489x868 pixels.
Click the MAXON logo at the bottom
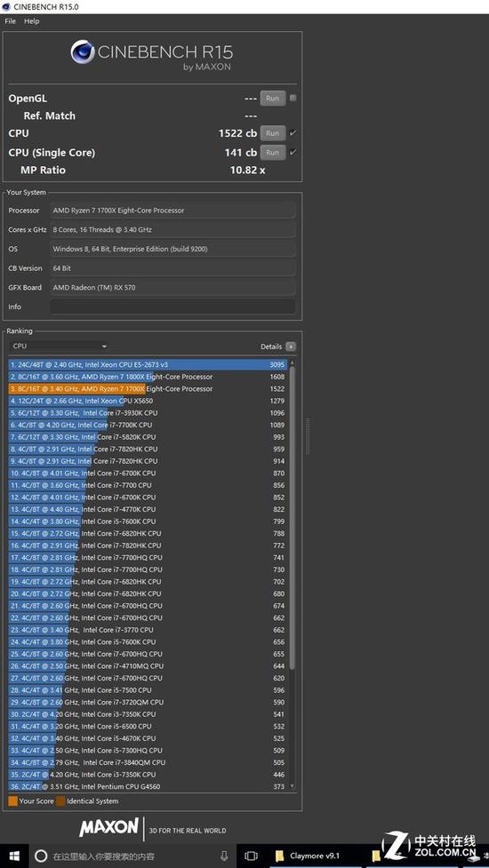(x=108, y=828)
